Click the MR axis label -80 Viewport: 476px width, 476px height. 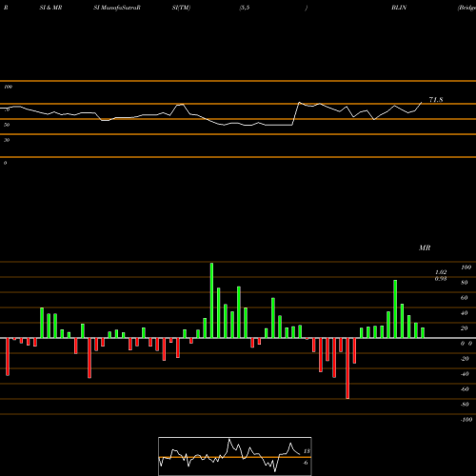click(x=465, y=405)
